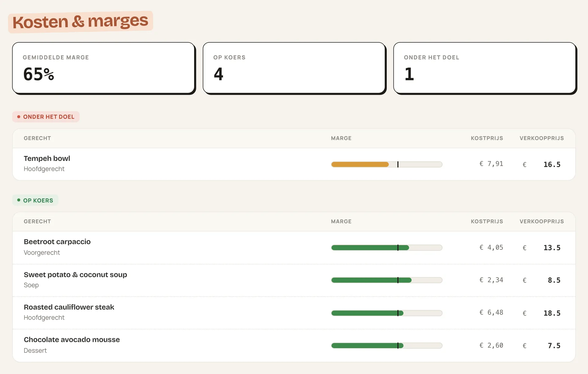Click the Kosten & marges page title
Screen dimensions: 588x374
tap(80, 22)
